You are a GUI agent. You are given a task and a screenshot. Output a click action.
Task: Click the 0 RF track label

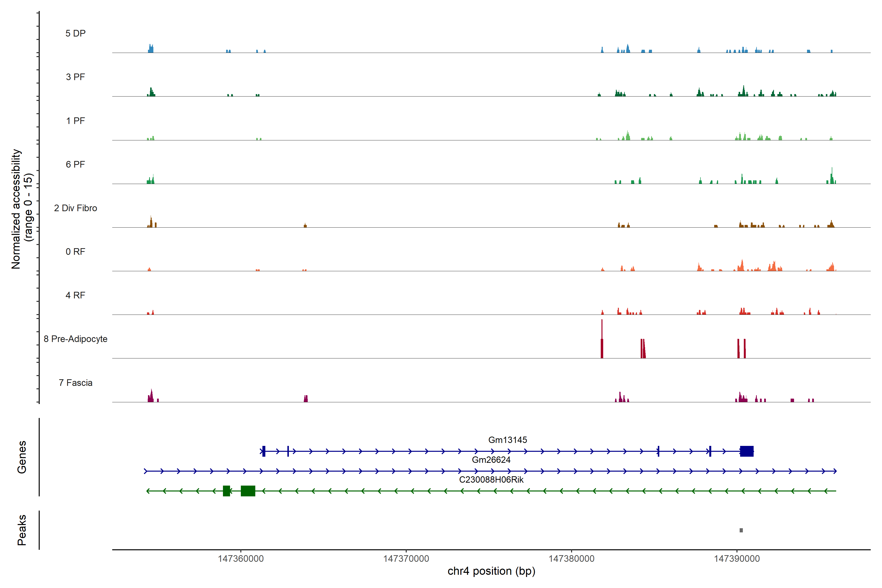pyautogui.click(x=75, y=252)
